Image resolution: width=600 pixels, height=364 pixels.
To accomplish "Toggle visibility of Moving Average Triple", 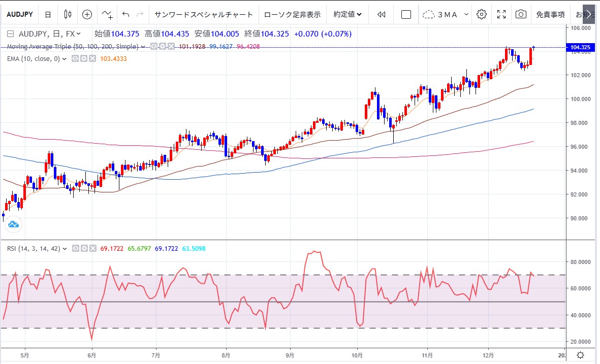I will point(153,46).
